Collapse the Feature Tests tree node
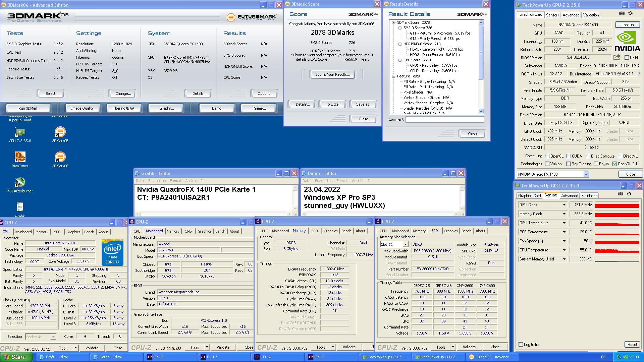644x362 pixels. [x=394, y=76]
